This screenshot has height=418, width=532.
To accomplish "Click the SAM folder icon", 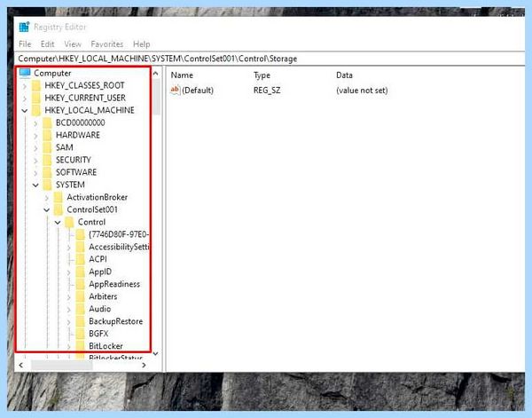I will (47, 147).
